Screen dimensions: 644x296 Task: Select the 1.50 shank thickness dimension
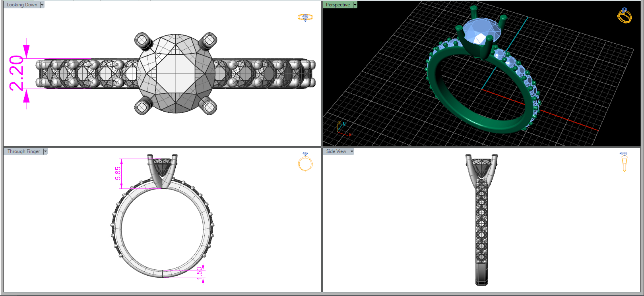[x=200, y=273]
